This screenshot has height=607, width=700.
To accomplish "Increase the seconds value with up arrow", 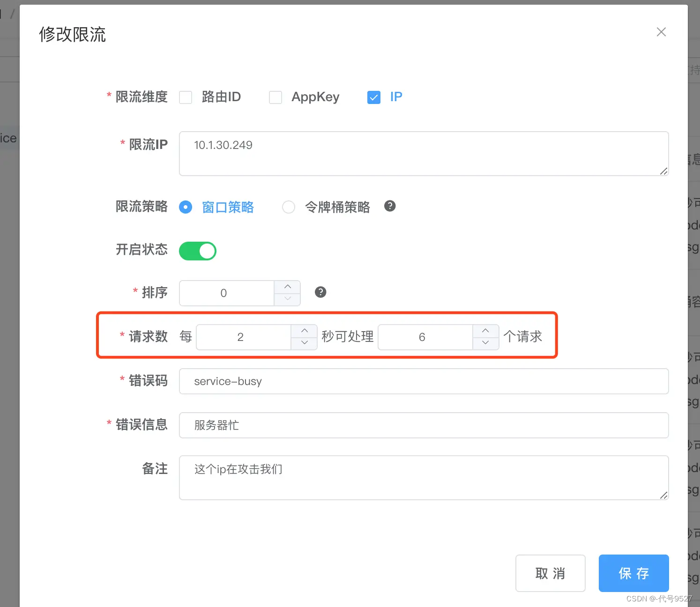I will coord(305,331).
